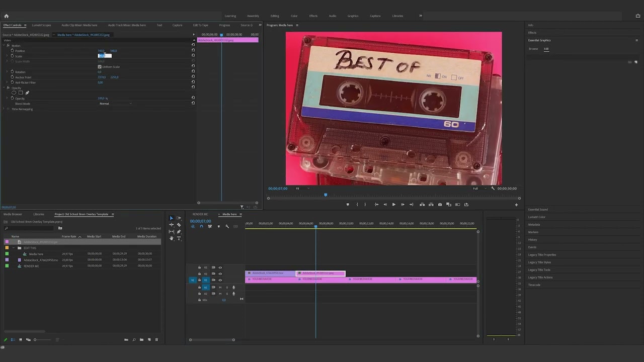The image size is (644, 362).
Task: Open the Blend Mode dropdown
Action: [115, 104]
